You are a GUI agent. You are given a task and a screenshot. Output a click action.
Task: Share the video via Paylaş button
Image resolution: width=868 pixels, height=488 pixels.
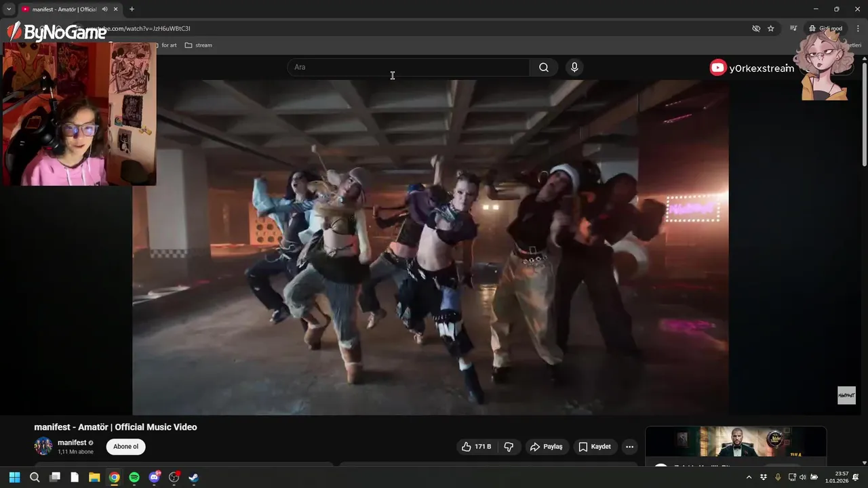(547, 447)
